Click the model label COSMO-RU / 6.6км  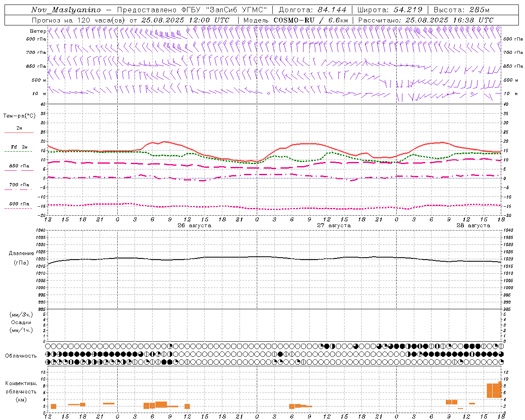point(310,20)
